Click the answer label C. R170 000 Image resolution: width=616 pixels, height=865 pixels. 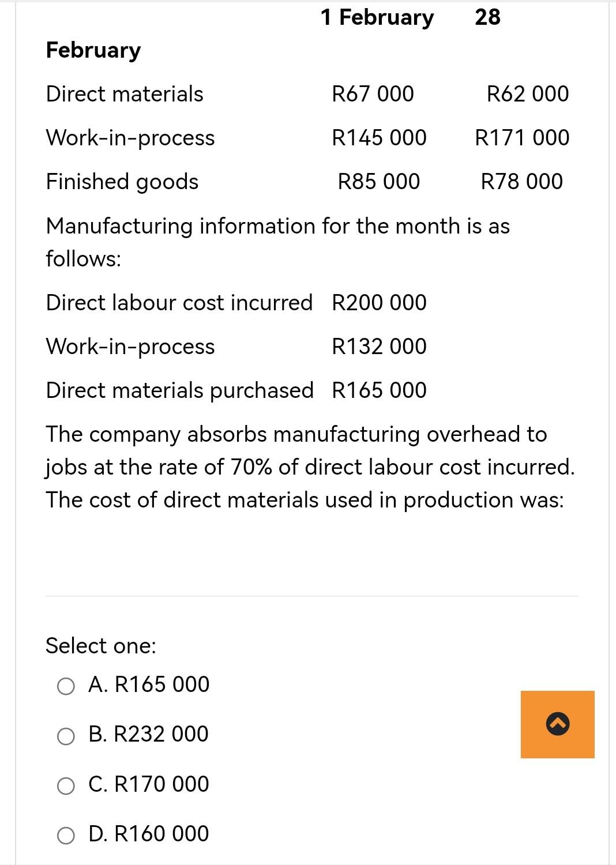click(149, 784)
